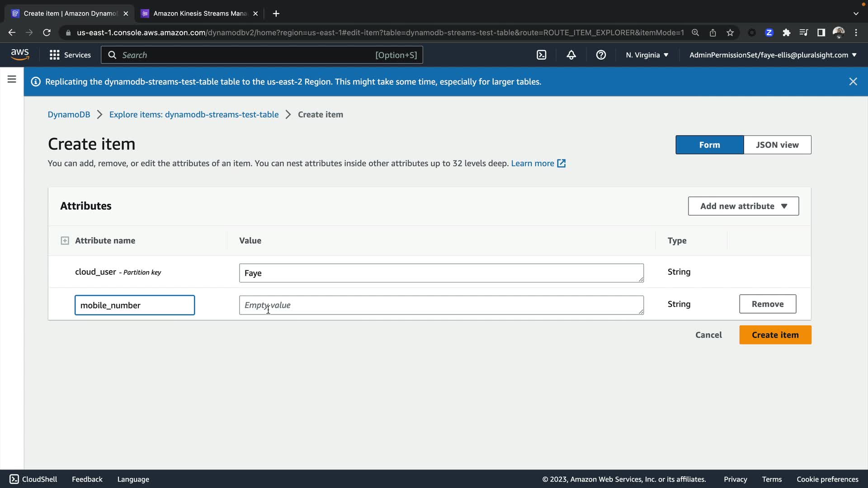The width and height of the screenshot is (868, 488).
Task: Switch to JSON view
Action: [777, 145]
